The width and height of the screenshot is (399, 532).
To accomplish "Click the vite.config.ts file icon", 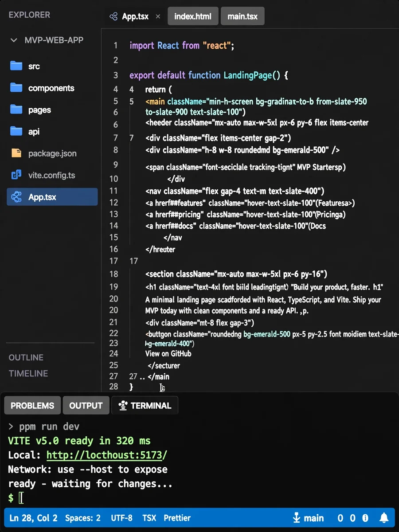I will [x=16, y=175].
